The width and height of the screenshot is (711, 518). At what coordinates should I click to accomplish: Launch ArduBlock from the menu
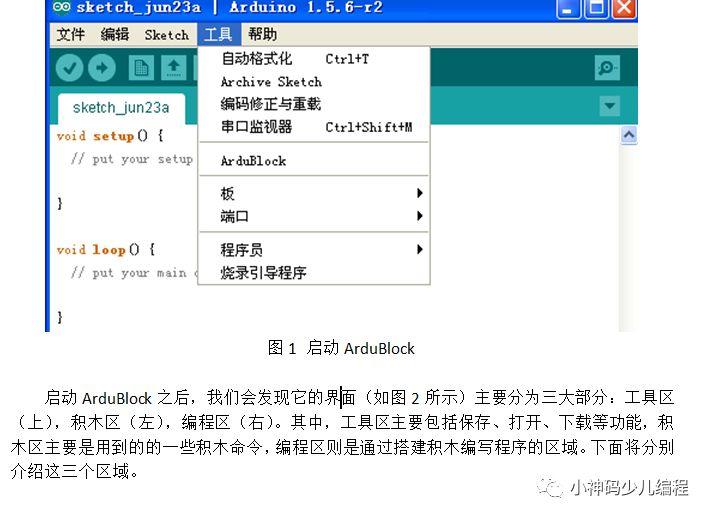314,161
